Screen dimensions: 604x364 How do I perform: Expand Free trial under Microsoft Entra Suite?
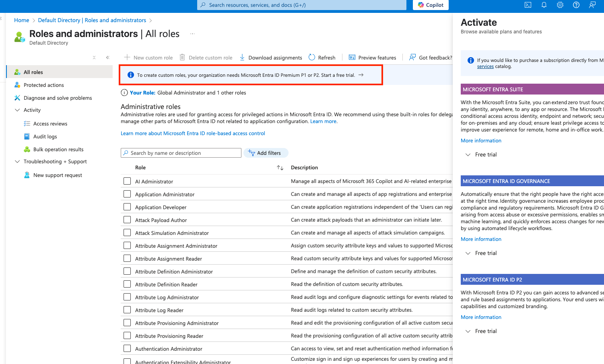468,155
